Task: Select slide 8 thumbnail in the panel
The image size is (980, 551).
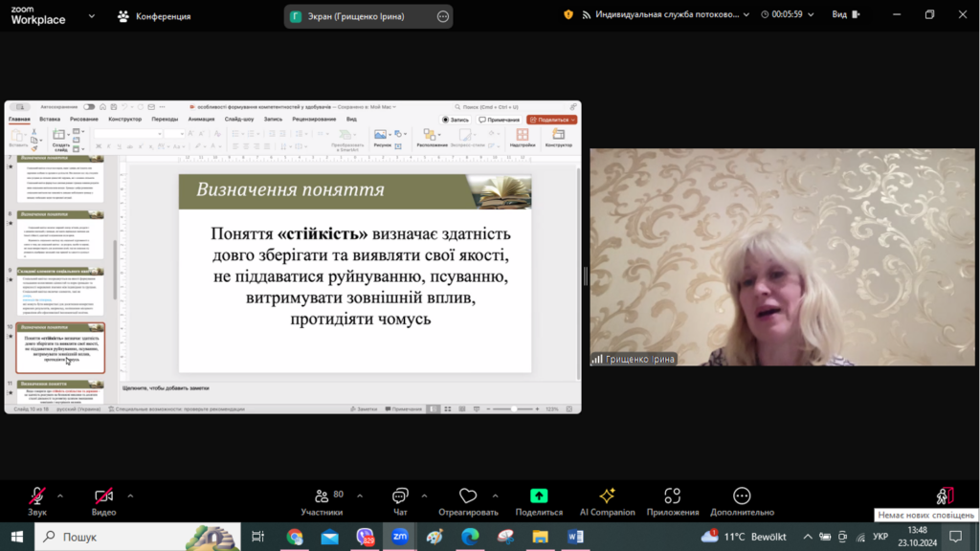Action: tap(60, 235)
